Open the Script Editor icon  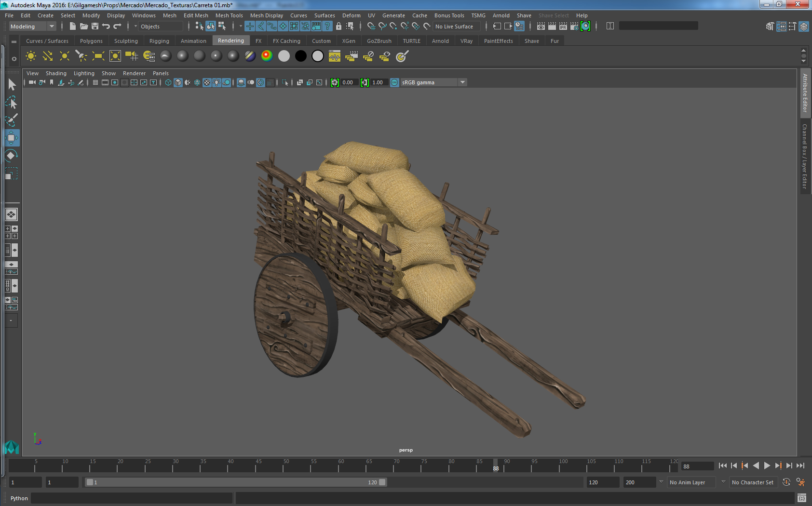(801, 498)
